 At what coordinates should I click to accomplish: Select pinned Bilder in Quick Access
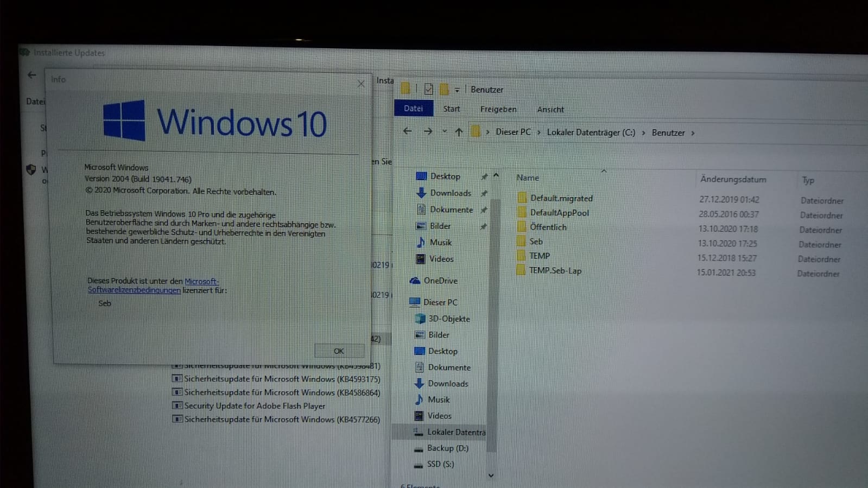[x=440, y=226]
